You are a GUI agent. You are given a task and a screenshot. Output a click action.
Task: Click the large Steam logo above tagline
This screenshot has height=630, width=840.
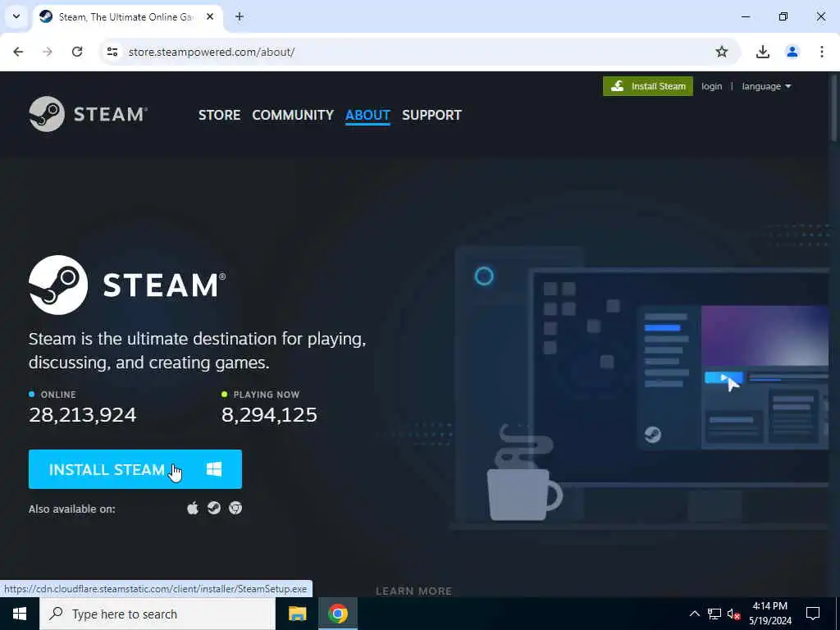(127, 285)
